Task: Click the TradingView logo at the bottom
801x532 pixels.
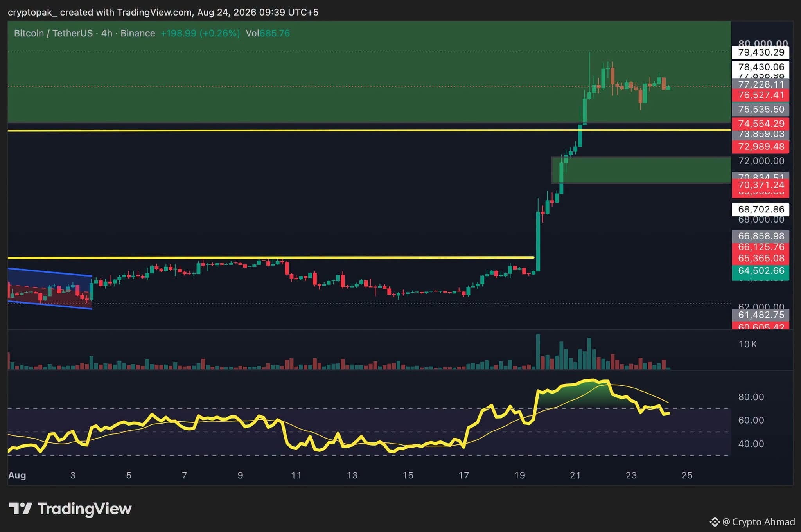Action: click(x=70, y=509)
